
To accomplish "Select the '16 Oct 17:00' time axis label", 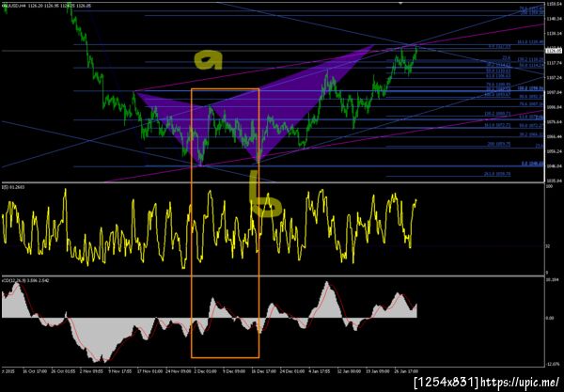I will coord(34,370).
